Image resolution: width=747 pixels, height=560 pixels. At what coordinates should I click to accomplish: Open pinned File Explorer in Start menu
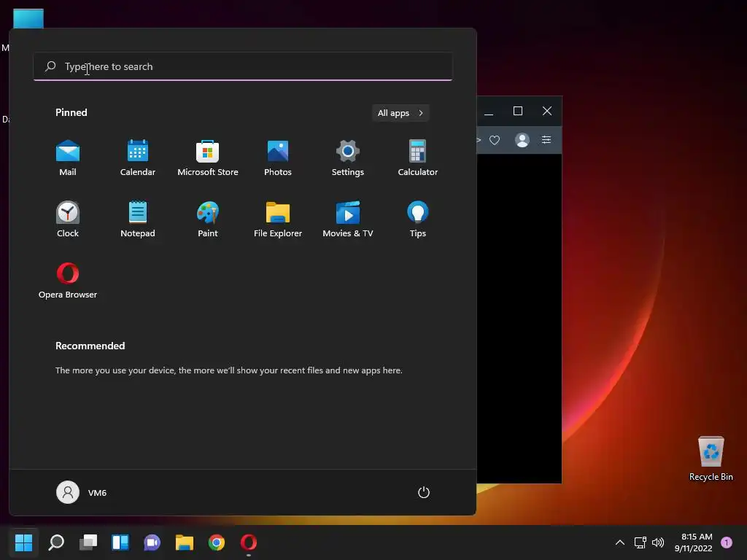tap(278, 219)
